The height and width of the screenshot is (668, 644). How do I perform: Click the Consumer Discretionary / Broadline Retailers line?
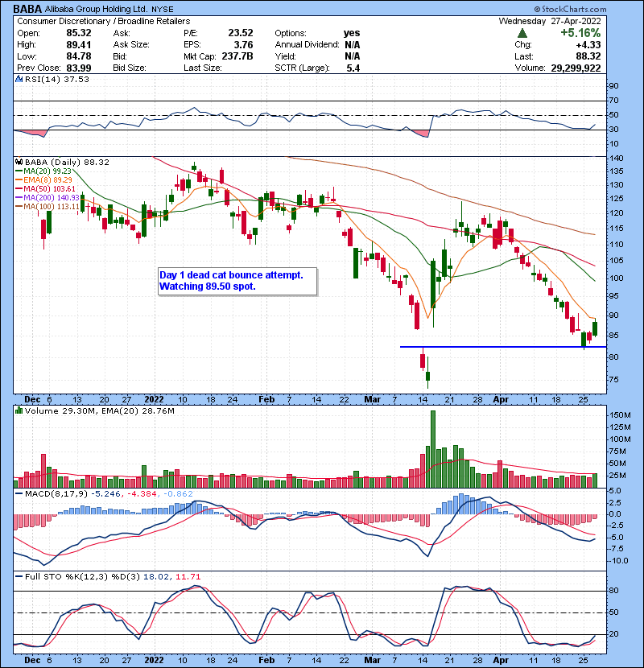click(104, 21)
